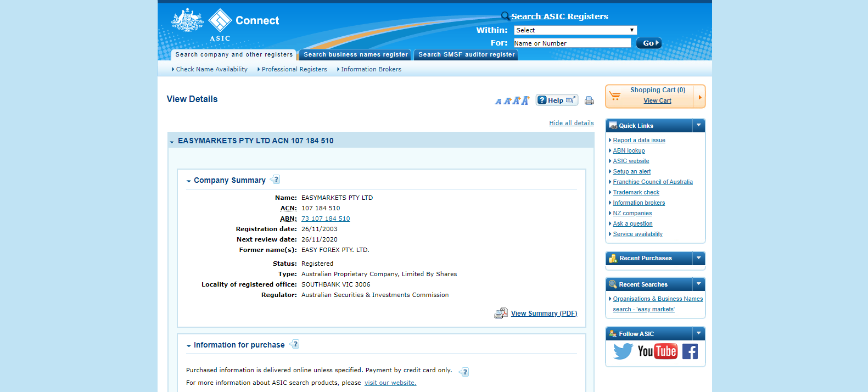Open Franchise Council of Australia link
Screen dimensions: 868x392
click(653, 182)
